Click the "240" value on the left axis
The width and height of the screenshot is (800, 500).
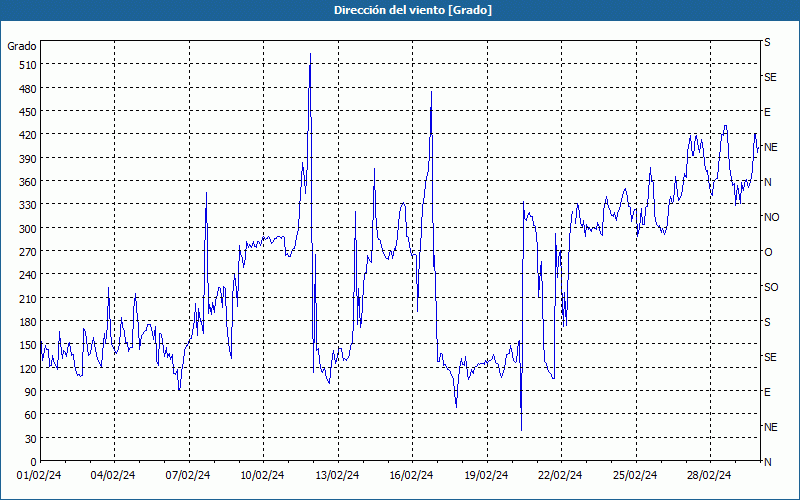coord(28,275)
